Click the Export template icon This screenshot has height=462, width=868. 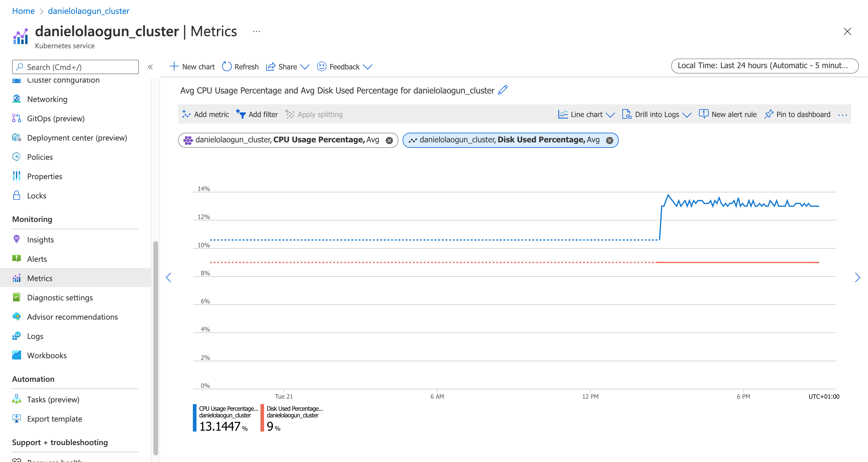point(17,418)
